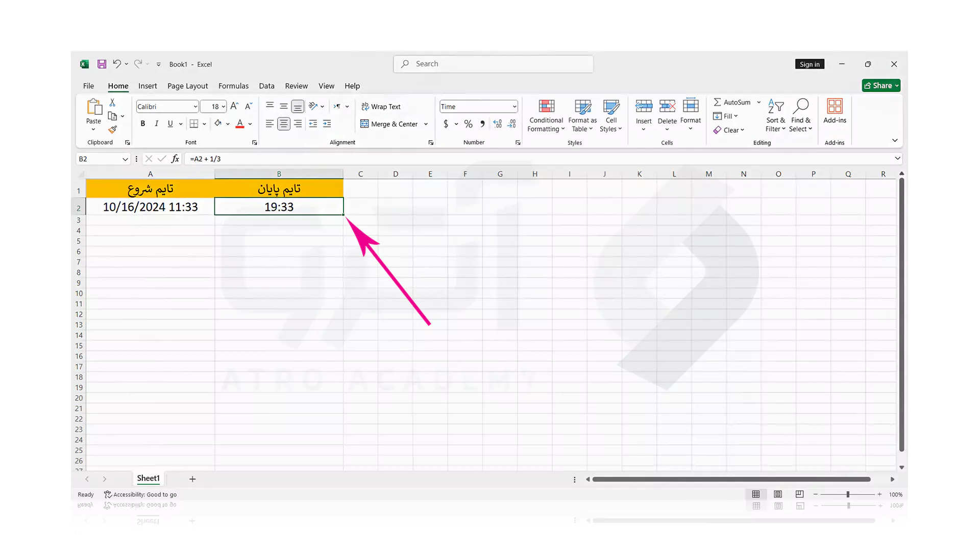Click the Paste clipboard icon

click(x=93, y=107)
